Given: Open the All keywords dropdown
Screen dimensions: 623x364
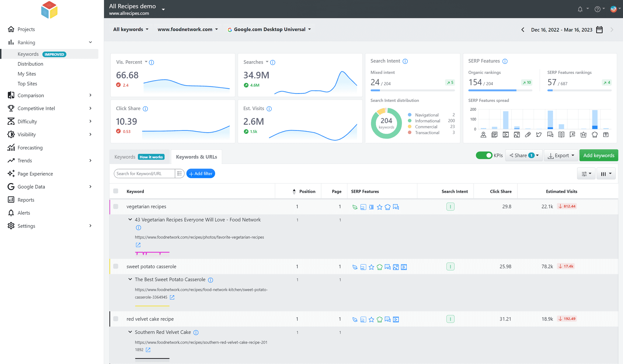Looking at the screenshot, I should click(131, 29).
